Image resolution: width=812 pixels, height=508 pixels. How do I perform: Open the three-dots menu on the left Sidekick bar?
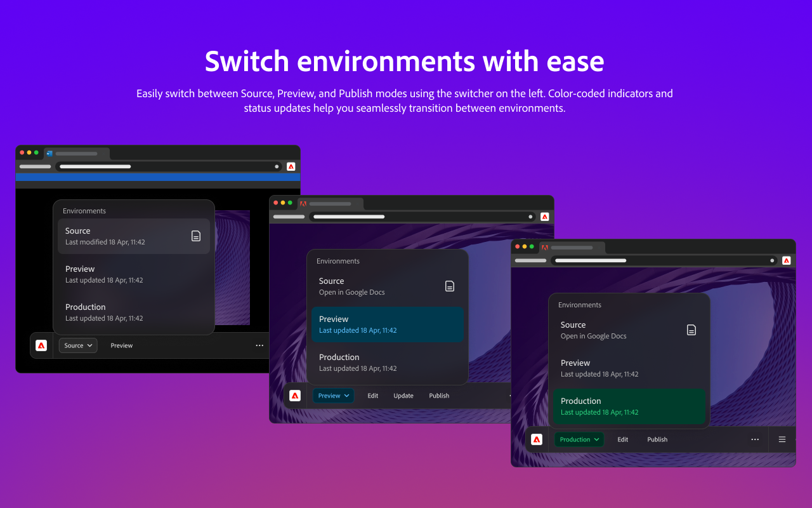pos(259,345)
